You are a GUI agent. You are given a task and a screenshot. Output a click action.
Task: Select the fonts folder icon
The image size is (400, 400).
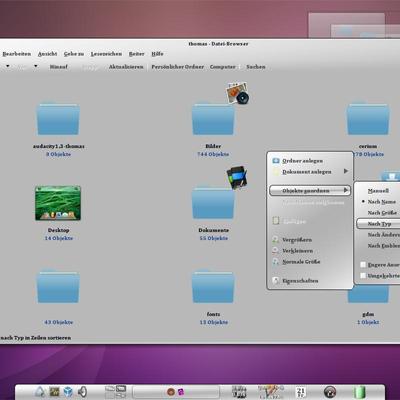click(x=213, y=287)
